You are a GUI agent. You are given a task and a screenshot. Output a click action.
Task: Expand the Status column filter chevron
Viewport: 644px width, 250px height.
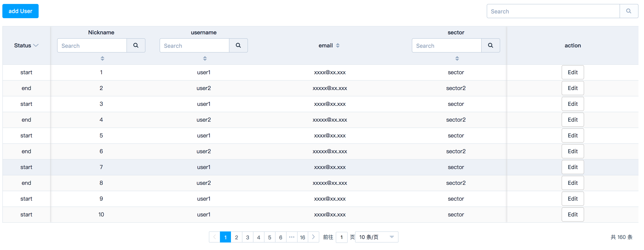click(x=36, y=45)
